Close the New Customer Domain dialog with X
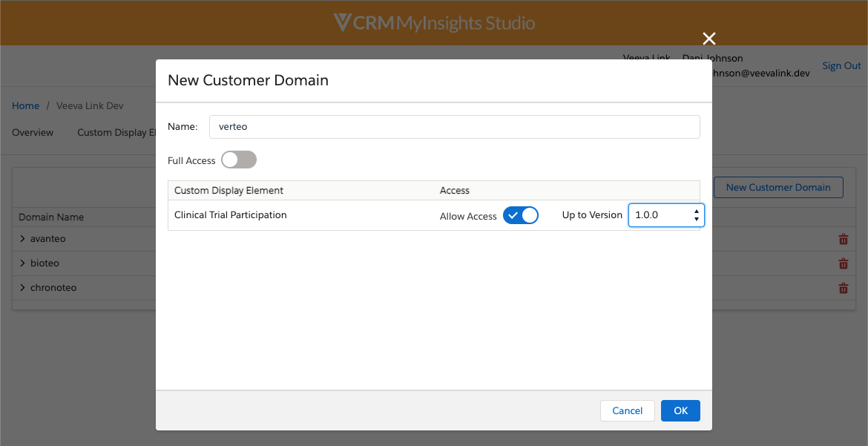The width and height of the screenshot is (868, 446). (x=709, y=39)
